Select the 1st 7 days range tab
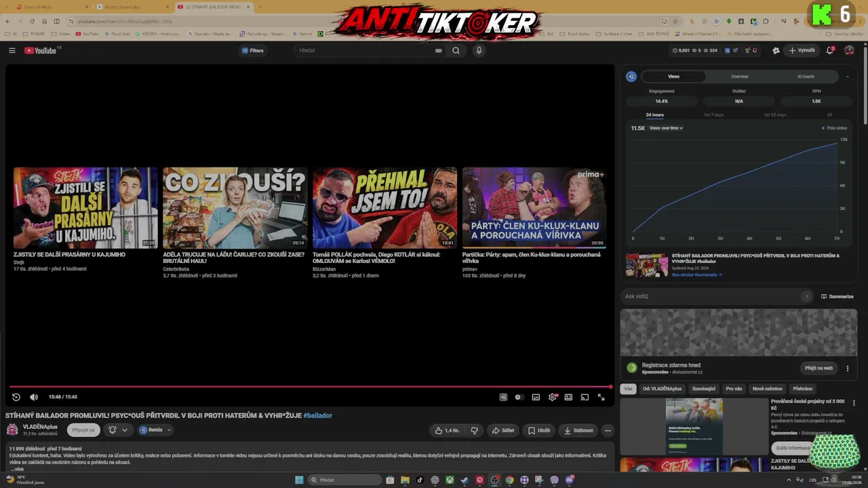Screen dimensions: 868x488 coord(713,115)
